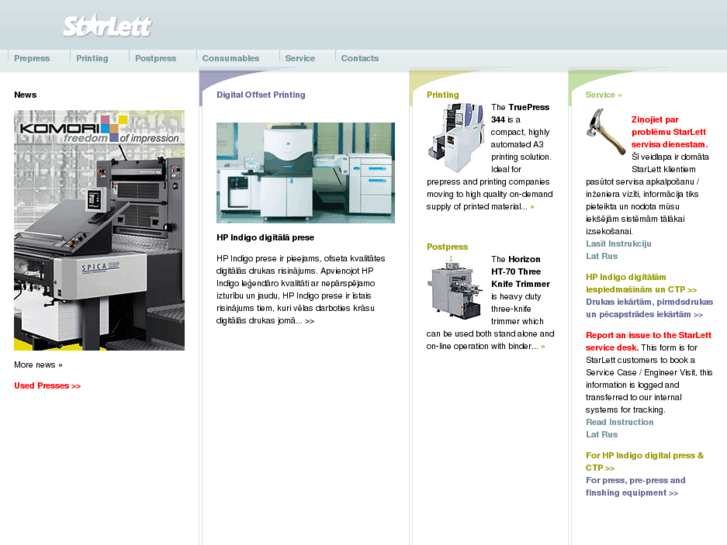Click the News heading

(x=25, y=95)
